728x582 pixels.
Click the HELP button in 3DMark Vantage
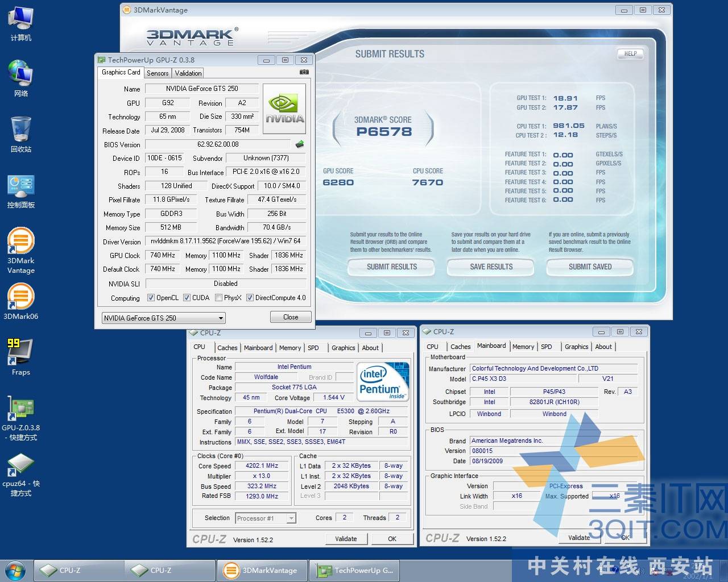point(630,53)
